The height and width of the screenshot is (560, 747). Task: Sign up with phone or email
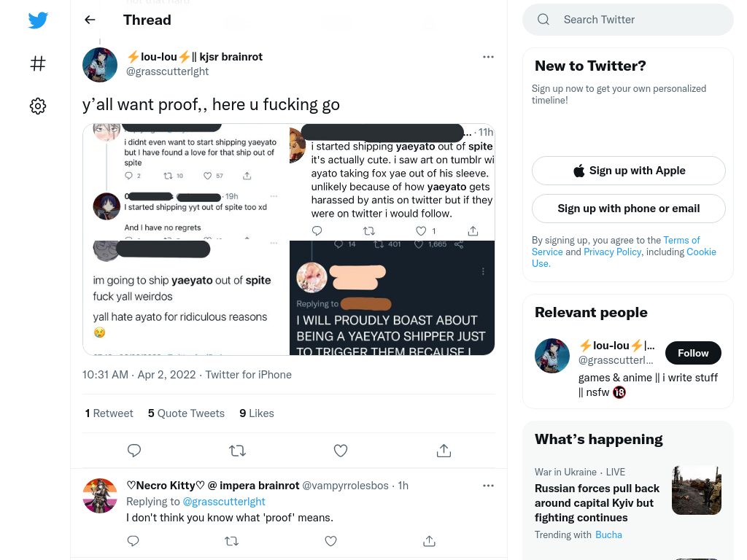pyautogui.click(x=629, y=209)
